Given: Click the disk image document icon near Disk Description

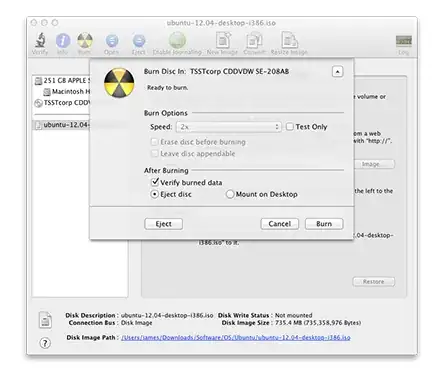Looking at the screenshot, I should point(45,320).
